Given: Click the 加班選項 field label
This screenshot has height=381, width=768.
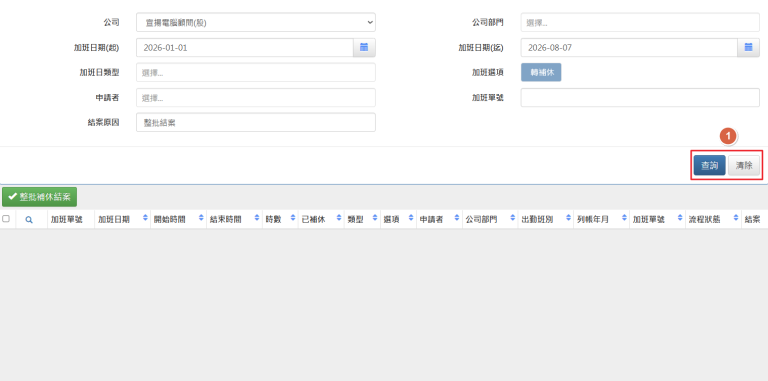Looking at the screenshot, I should coord(487,72).
